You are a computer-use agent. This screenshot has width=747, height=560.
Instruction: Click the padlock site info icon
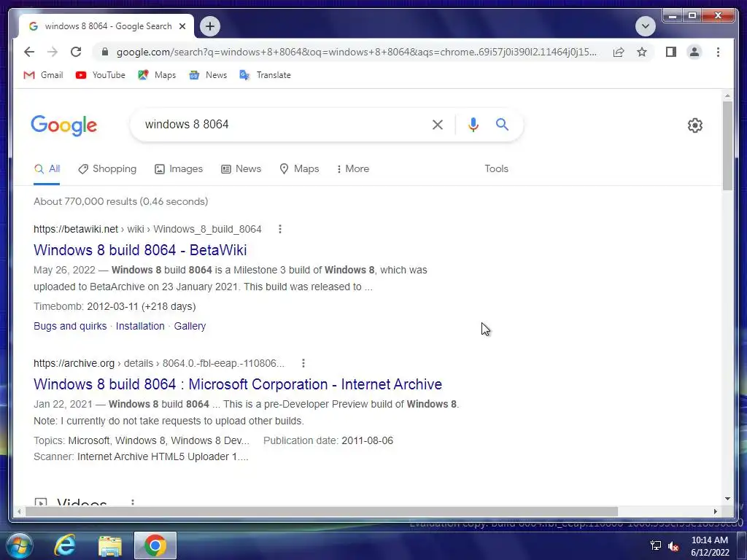tap(105, 52)
